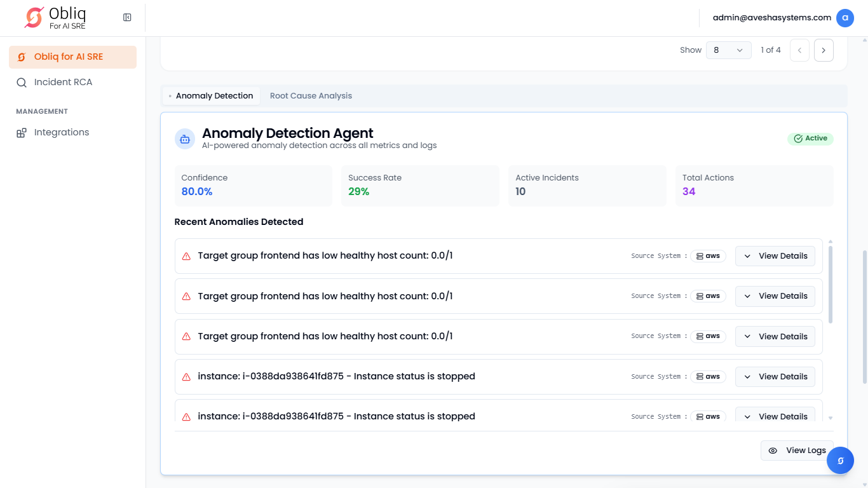Click the Active status badge
868x488 pixels.
(x=810, y=139)
